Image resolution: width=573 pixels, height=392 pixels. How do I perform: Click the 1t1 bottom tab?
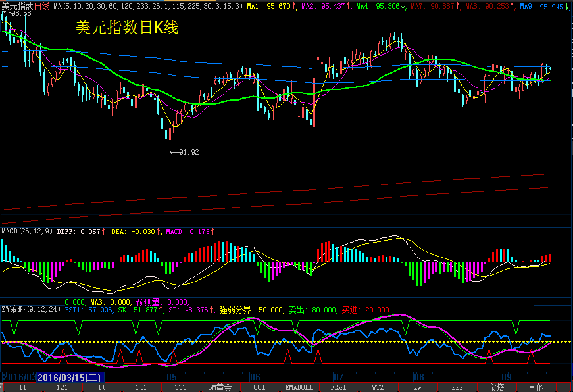tap(141, 387)
